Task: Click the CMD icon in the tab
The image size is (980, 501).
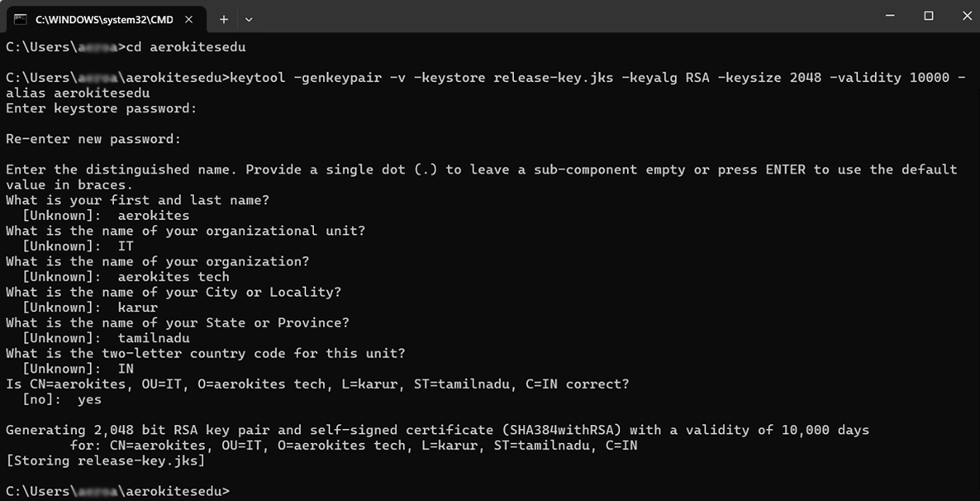Action: [20, 19]
